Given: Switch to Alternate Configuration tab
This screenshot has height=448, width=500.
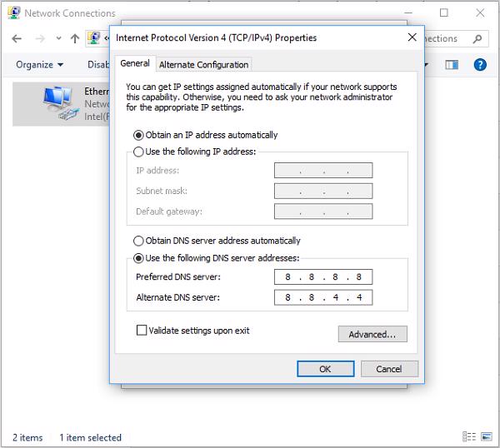Looking at the screenshot, I should click(203, 64).
